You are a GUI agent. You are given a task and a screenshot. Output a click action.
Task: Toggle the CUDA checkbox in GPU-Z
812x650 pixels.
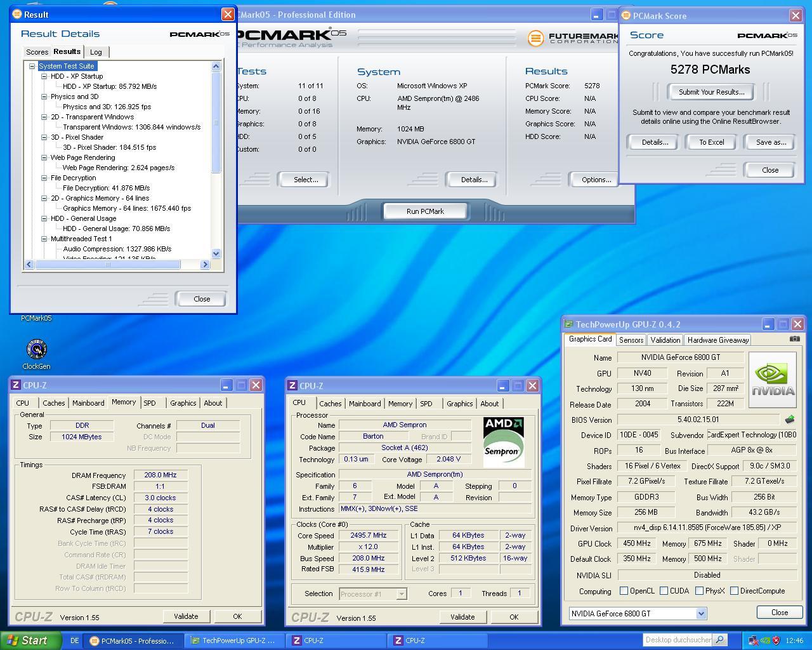(x=664, y=590)
